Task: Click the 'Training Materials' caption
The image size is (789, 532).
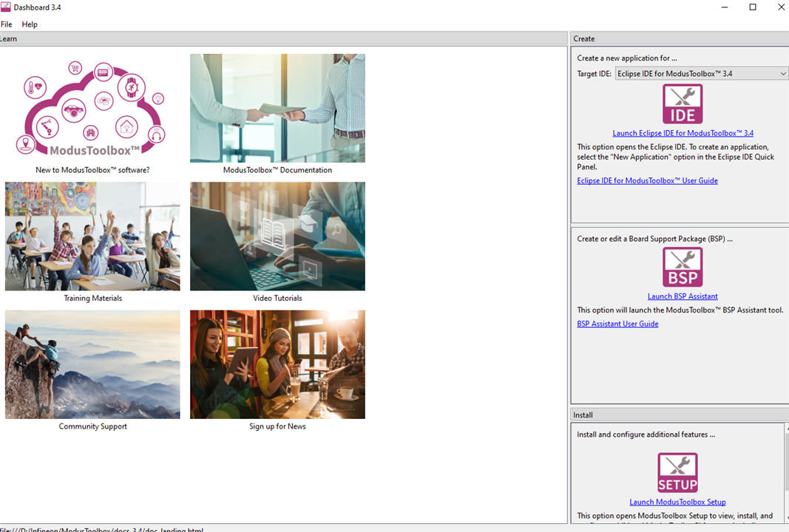Action: coord(92,299)
